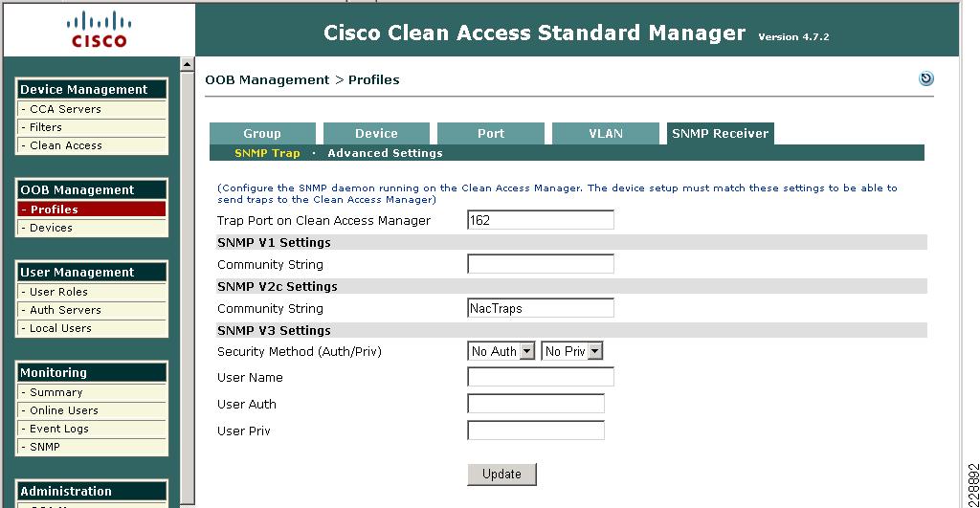The height and width of the screenshot is (508, 980).
Task: Open Clean Access in the sidebar
Action: pyautogui.click(x=92, y=145)
